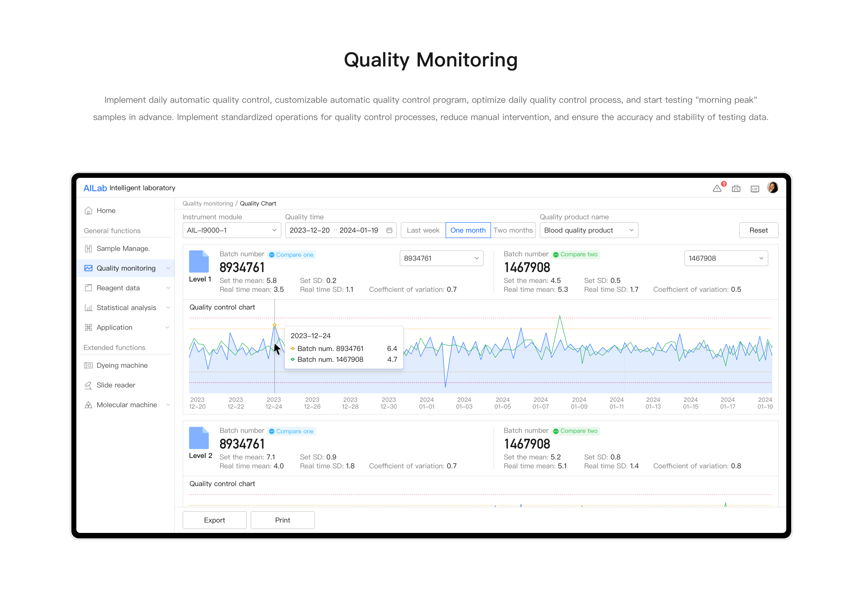This screenshot has width=862, height=616.
Task: Click the Slide reader microscope icon
Action: pos(88,385)
